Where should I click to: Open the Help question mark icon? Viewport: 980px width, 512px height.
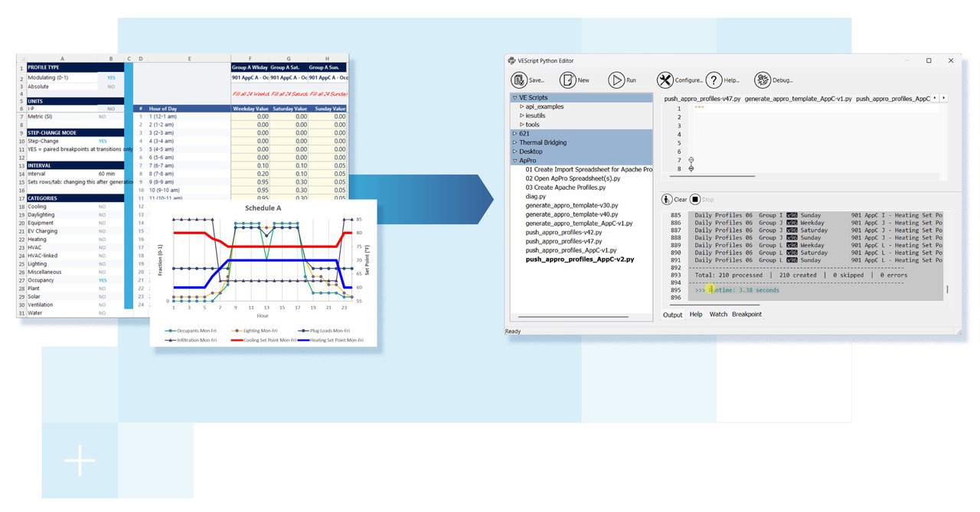(x=714, y=80)
